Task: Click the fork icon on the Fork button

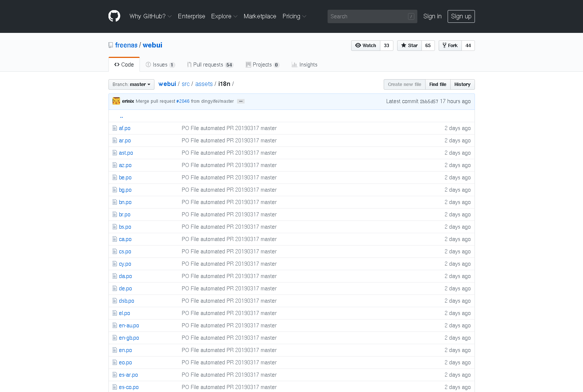Action: (445, 45)
